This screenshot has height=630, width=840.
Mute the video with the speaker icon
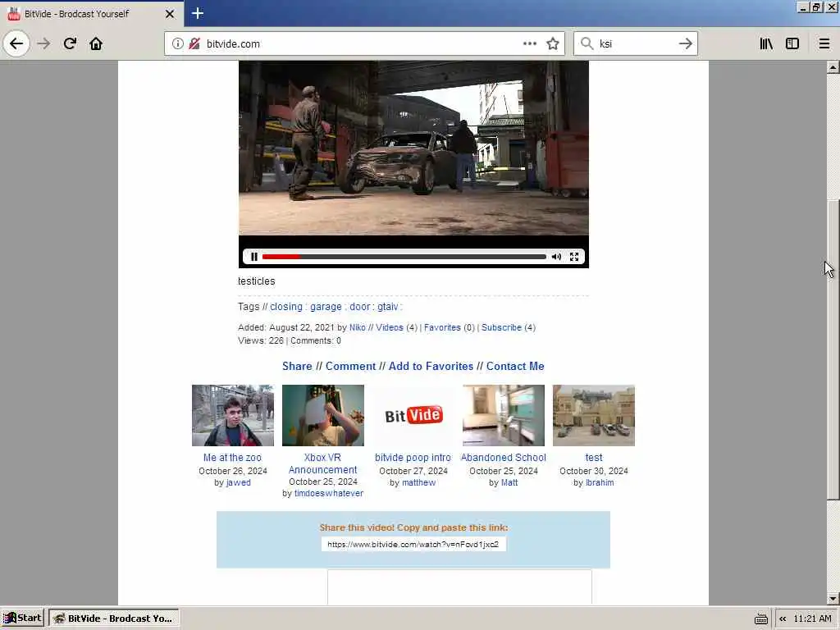(x=556, y=257)
